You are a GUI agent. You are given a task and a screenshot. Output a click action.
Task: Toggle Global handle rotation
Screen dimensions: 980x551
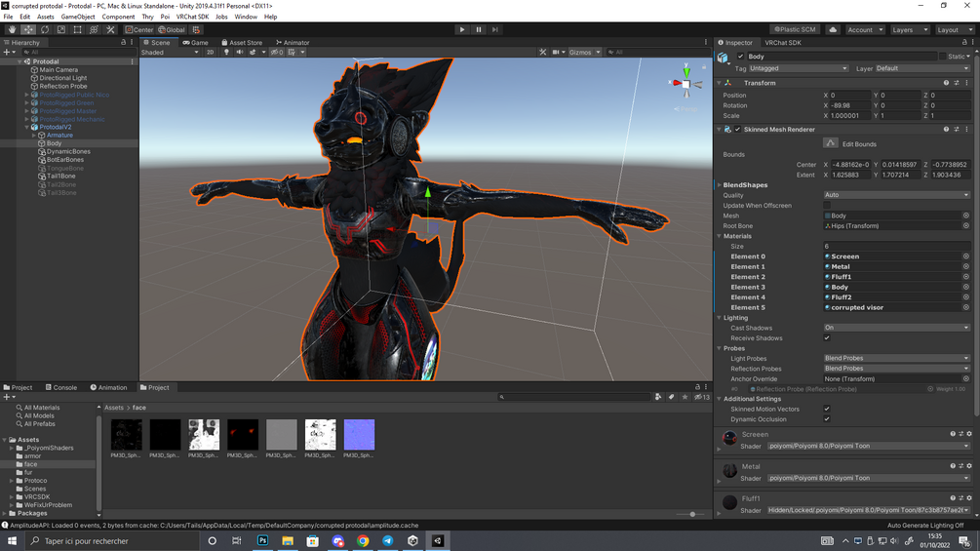click(172, 29)
